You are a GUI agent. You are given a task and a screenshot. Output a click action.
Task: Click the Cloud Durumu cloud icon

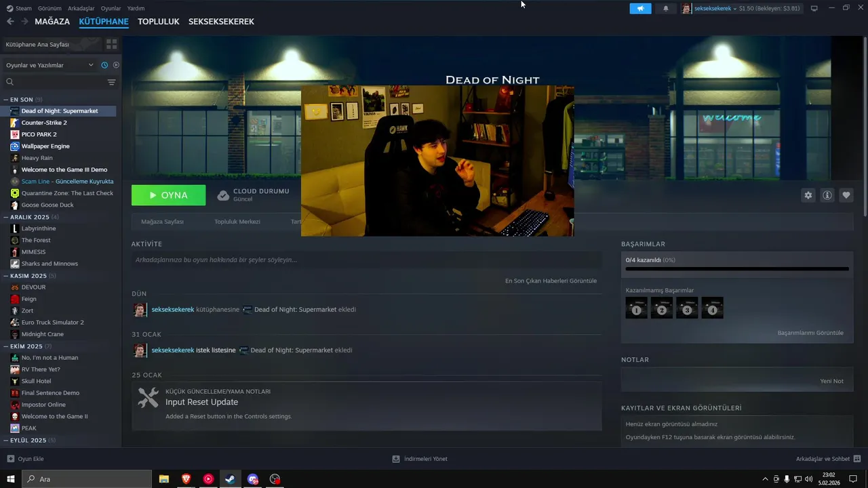pyautogui.click(x=223, y=195)
